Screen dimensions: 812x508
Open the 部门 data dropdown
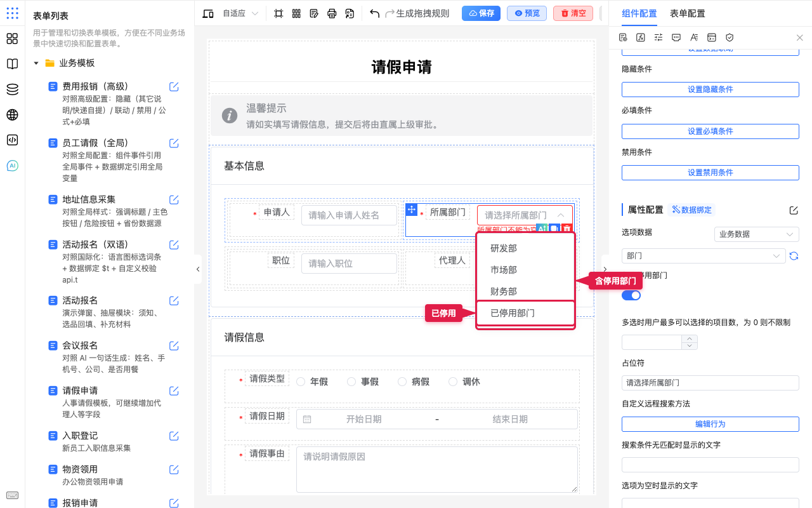click(704, 255)
